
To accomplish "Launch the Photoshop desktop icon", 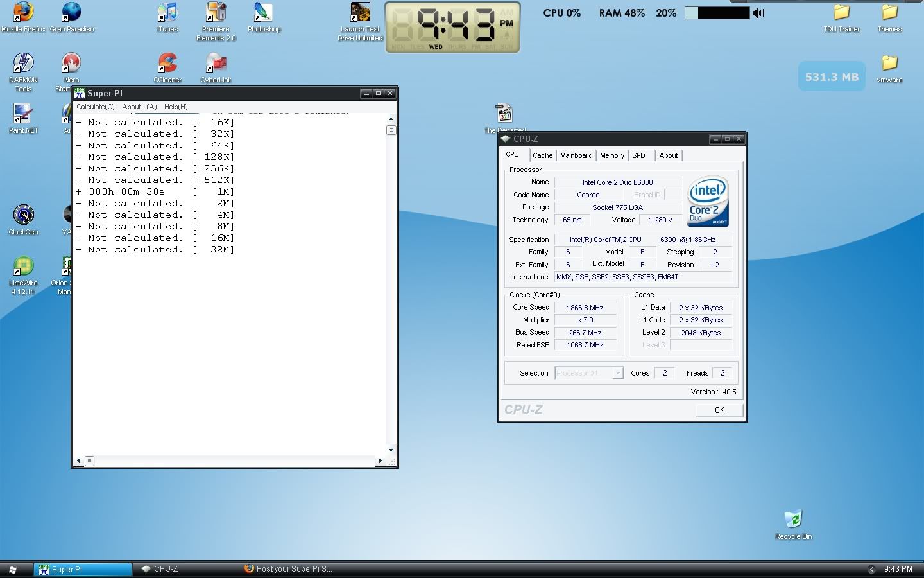I will pyautogui.click(x=264, y=17).
